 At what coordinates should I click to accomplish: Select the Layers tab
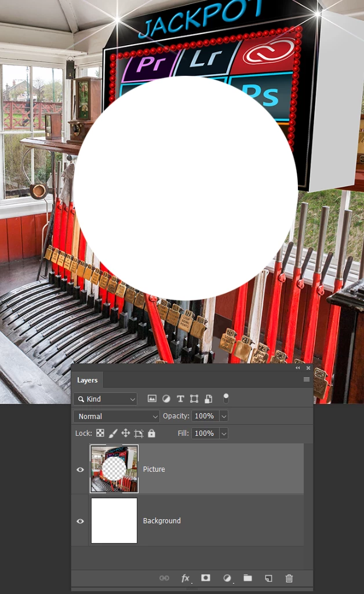tap(87, 380)
